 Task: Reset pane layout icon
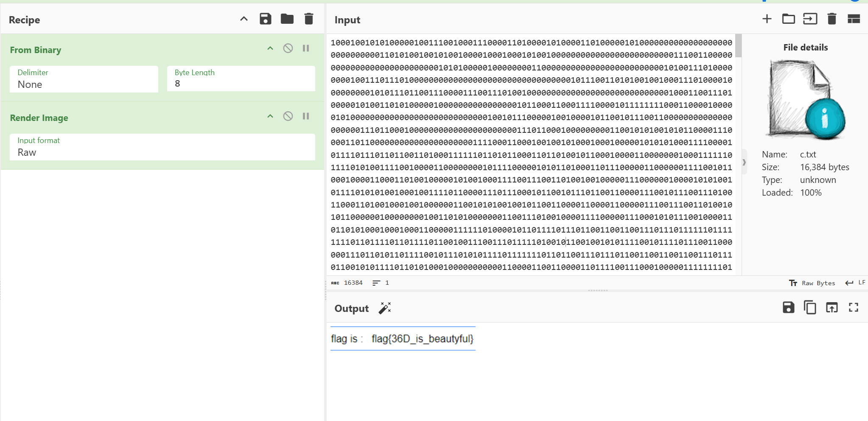click(x=854, y=19)
